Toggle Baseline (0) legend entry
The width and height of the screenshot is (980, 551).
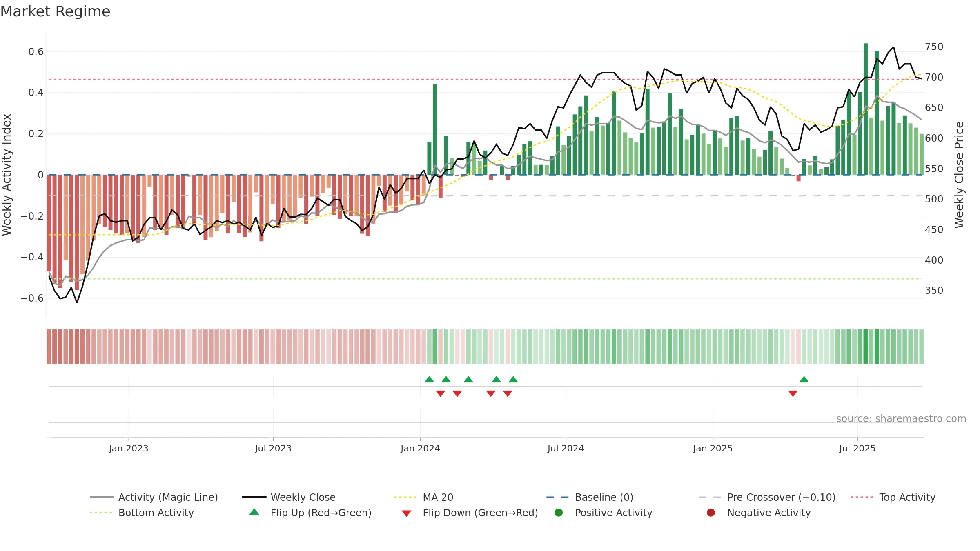tap(590, 497)
